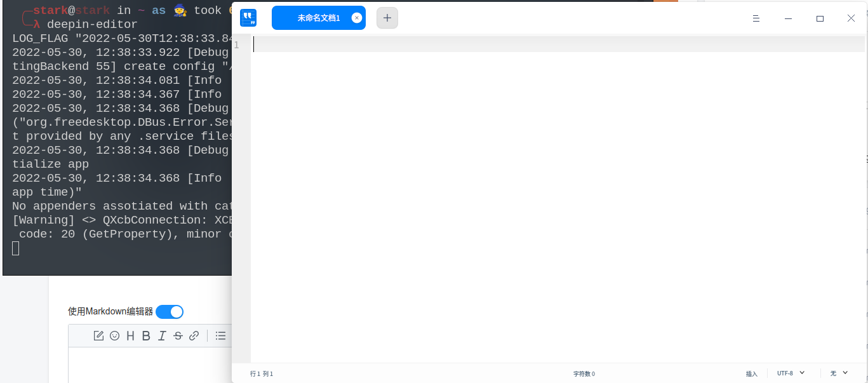Insert a hyperlink via the link icon

(194, 335)
